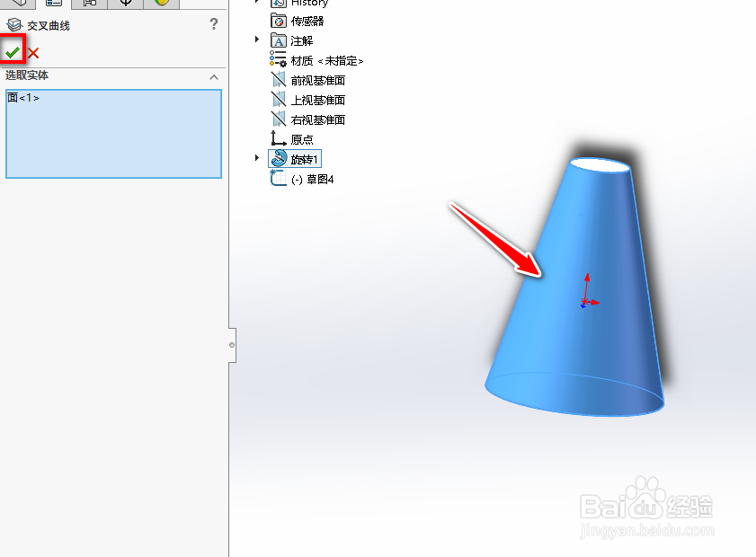
Task: Click the 草图4 sketch icon
Action: 278,178
